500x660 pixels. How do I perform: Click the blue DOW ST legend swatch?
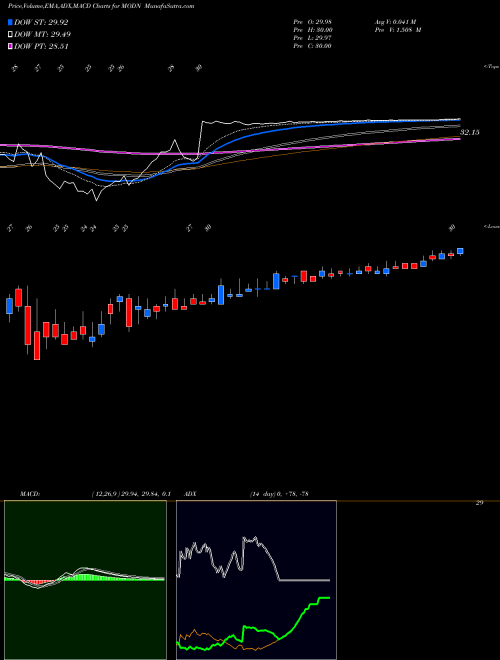click(x=10, y=22)
